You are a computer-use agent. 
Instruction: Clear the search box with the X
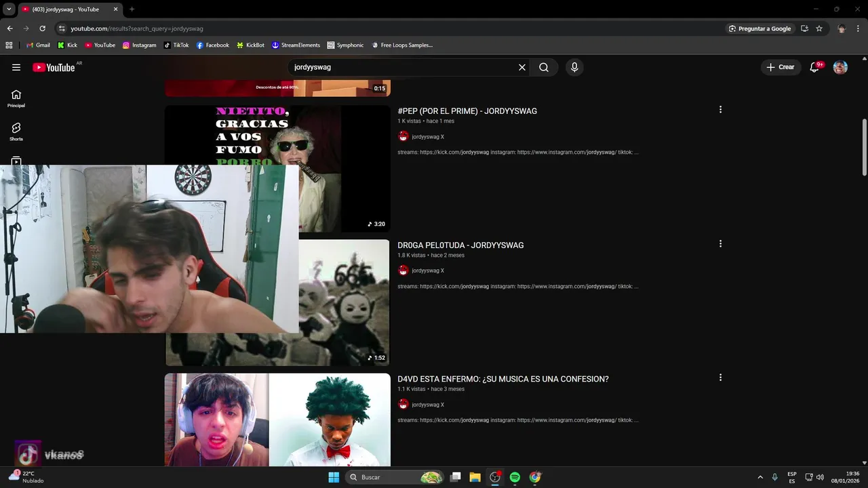[x=522, y=67]
